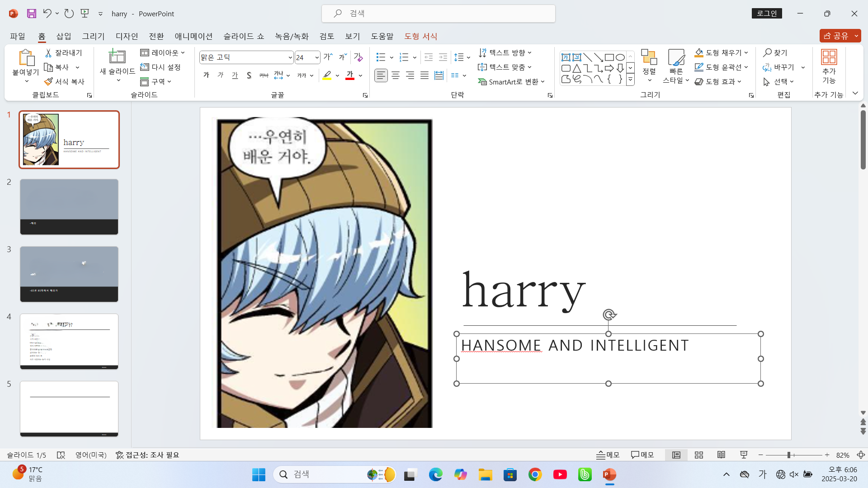The width and height of the screenshot is (868, 488).
Task: Open the 삽입 (Insert) ribbon tab
Action: [x=64, y=36]
